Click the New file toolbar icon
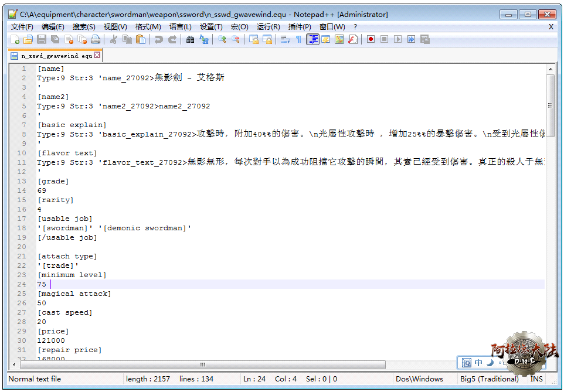The width and height of the screenshot is (564, 392). pos(15,39)
